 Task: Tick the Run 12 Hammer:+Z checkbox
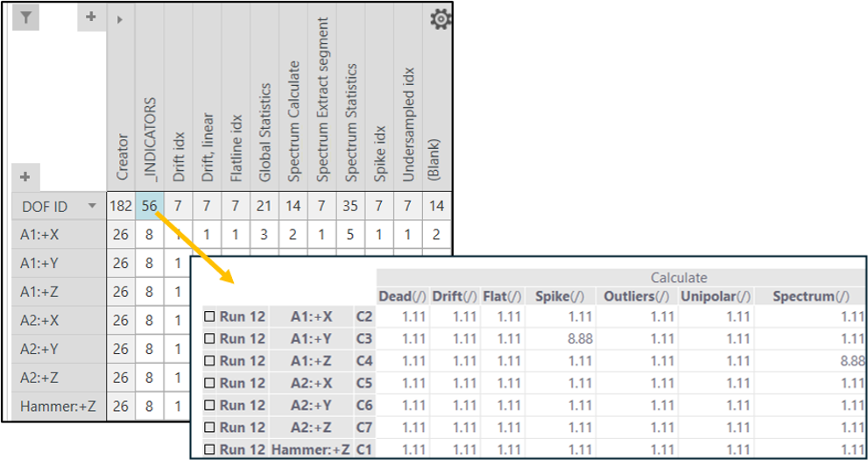point(209,449)
